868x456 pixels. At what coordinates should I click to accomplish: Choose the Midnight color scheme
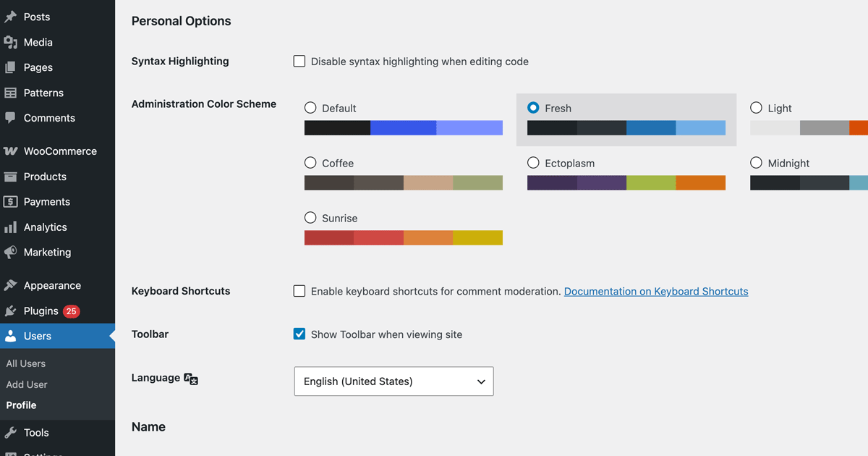coord(756,163)
